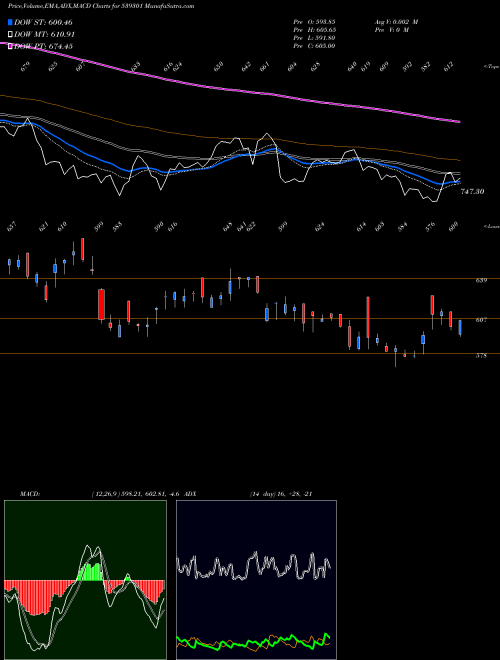
Task: Click the 'Pre L: 591.80' low value
Action: tap(314, 38)
